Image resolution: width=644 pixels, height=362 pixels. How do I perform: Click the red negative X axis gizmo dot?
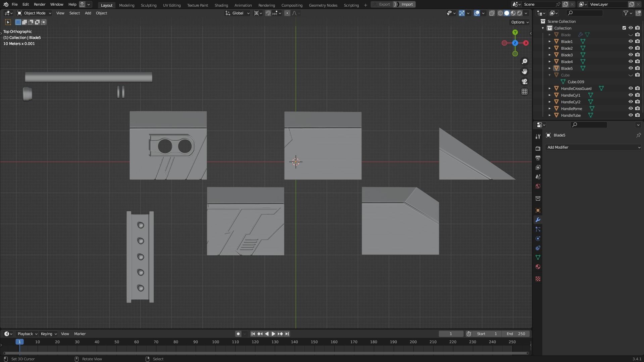pos(504,43)
